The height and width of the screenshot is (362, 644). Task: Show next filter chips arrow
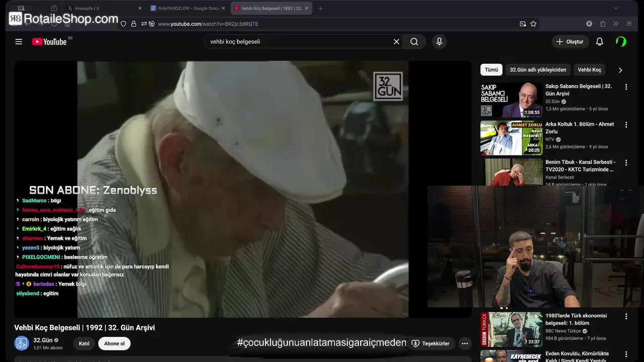click(x=620, y=70)
